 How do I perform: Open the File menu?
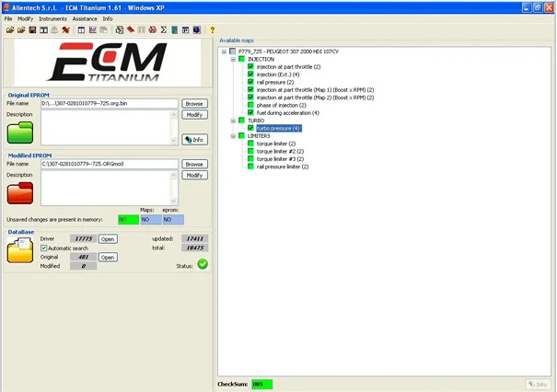(7, 18)
